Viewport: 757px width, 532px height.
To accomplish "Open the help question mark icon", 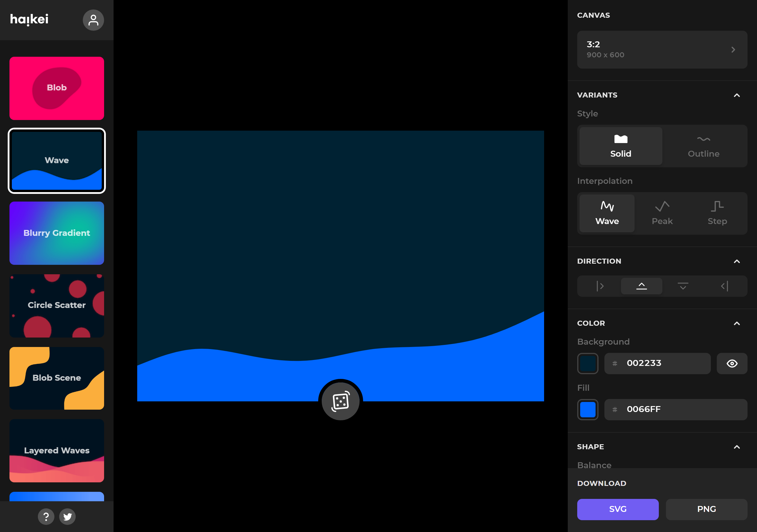I will tap(46, 517).
